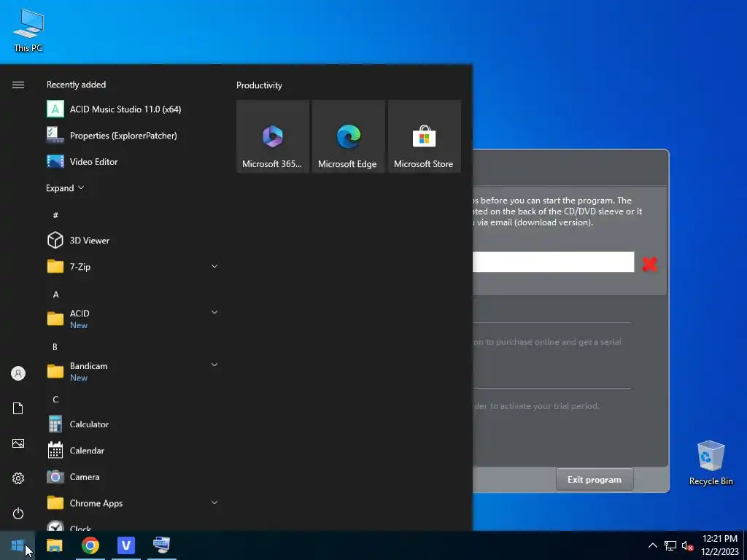Open the blue V app on taskbar
Viewport: 747px width, 560px height.
(125, 545)
